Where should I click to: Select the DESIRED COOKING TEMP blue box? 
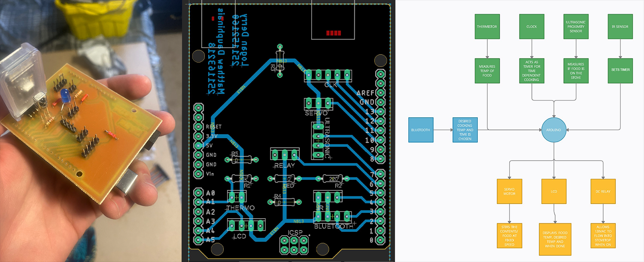point(465,130)
